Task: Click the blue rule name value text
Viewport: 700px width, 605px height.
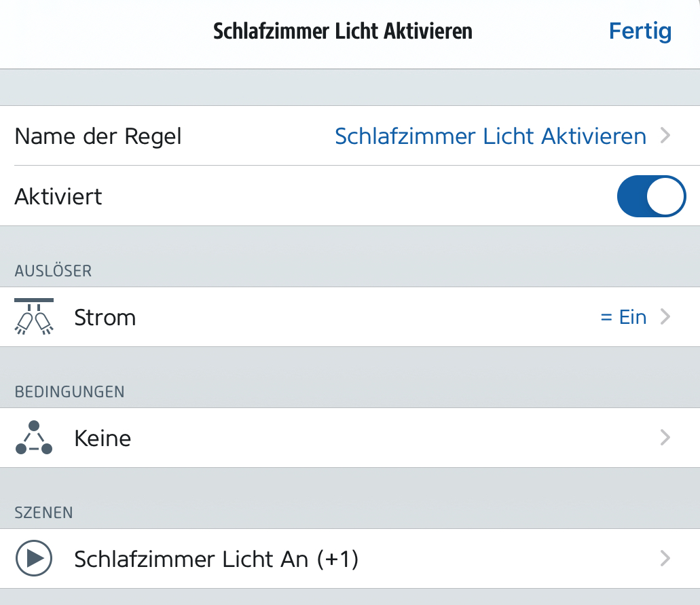Action: point(490,136)
